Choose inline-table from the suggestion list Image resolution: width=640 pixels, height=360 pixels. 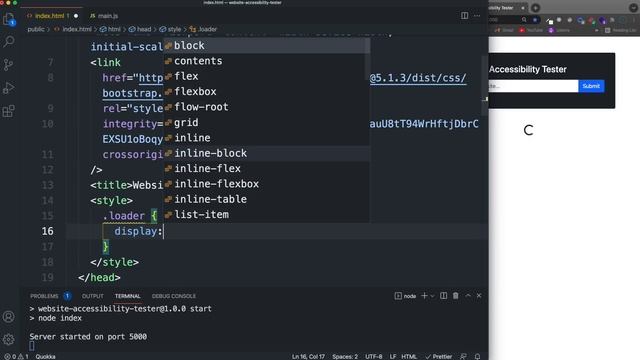(266, 199)
